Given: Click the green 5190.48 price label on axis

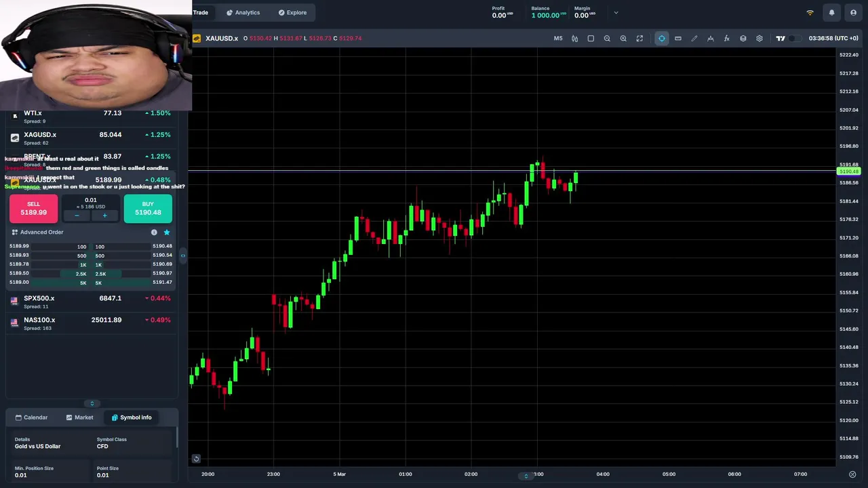Looking at the screenshot, I should (x=849, y=171).
